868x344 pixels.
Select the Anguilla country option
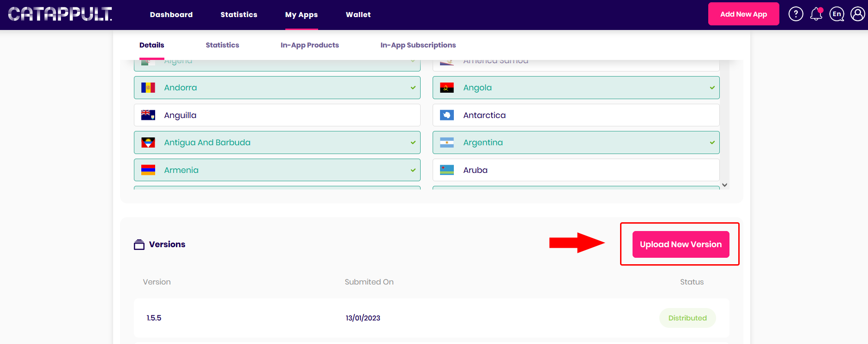[x=277, y=115]
